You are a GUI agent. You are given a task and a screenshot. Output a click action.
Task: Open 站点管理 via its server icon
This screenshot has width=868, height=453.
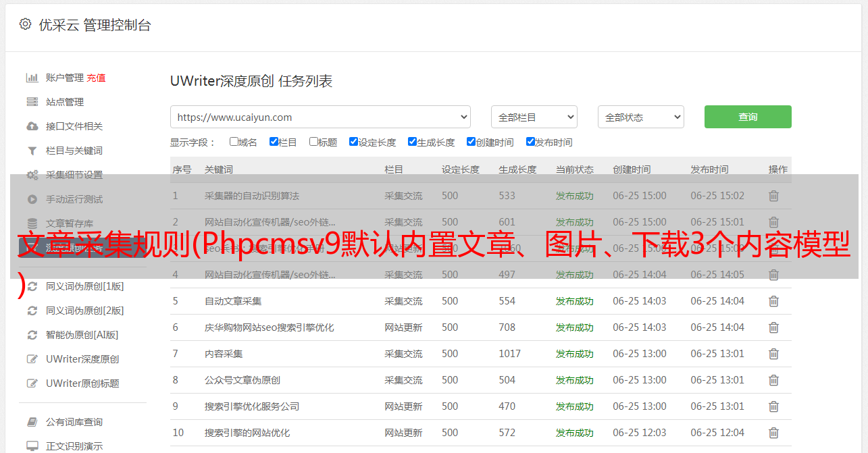(x=32, y=102)
